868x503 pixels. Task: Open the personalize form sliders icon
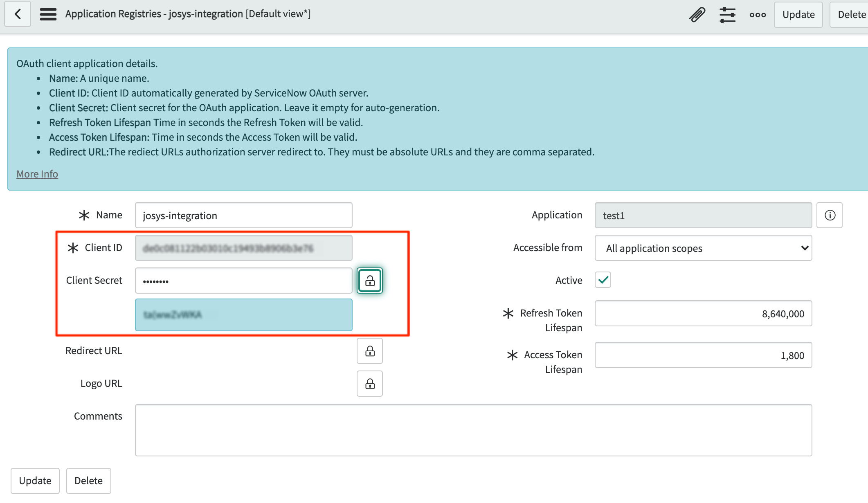point(727,15)
